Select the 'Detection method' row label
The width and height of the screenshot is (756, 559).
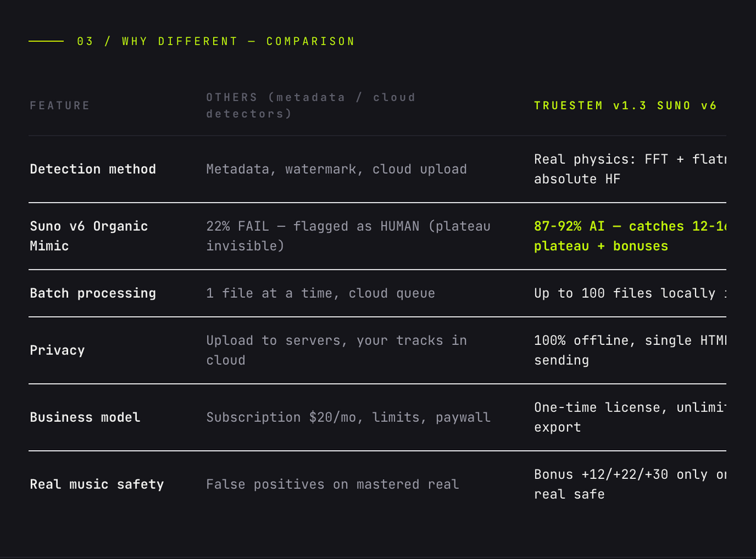click(x=93, y=169)
